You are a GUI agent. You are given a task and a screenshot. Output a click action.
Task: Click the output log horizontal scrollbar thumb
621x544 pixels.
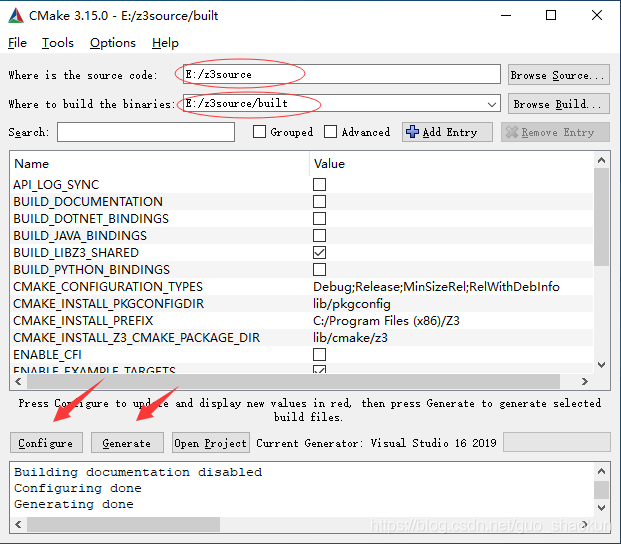point(123,524)
